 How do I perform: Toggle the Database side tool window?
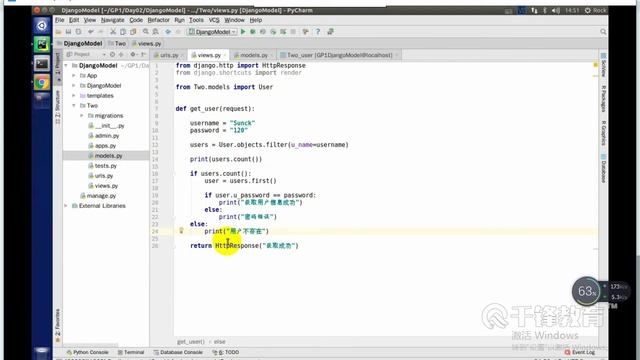[x=603, y=169]
